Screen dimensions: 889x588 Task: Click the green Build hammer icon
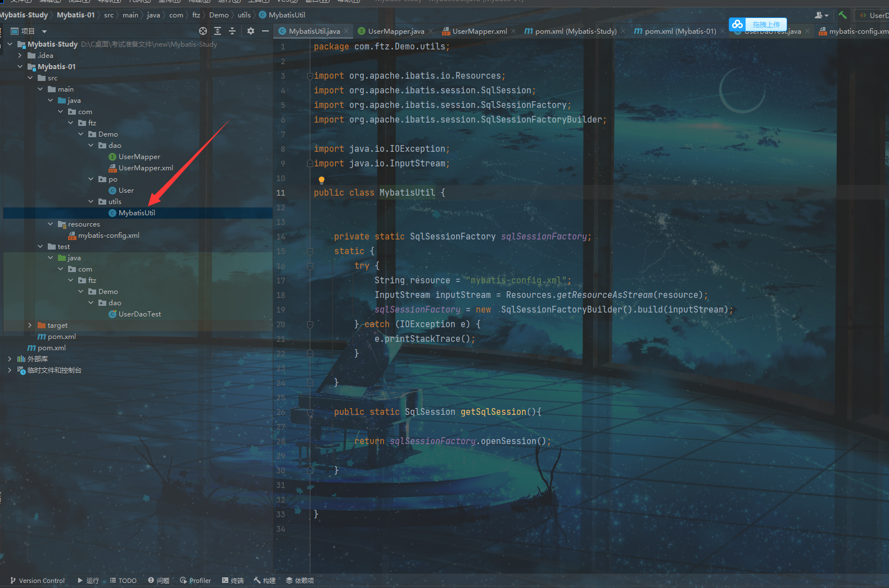842,15
